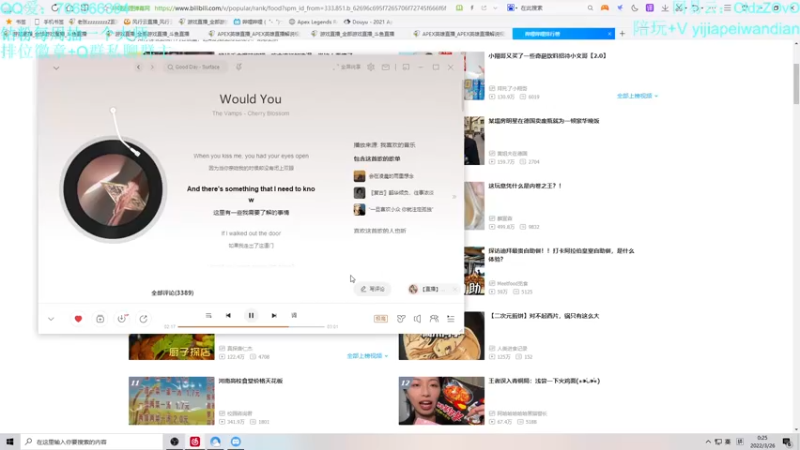Open Douyu - 2021 bookmark
Image resolution: width=800 pixels, height=450 pixels.
pos(368,22)
